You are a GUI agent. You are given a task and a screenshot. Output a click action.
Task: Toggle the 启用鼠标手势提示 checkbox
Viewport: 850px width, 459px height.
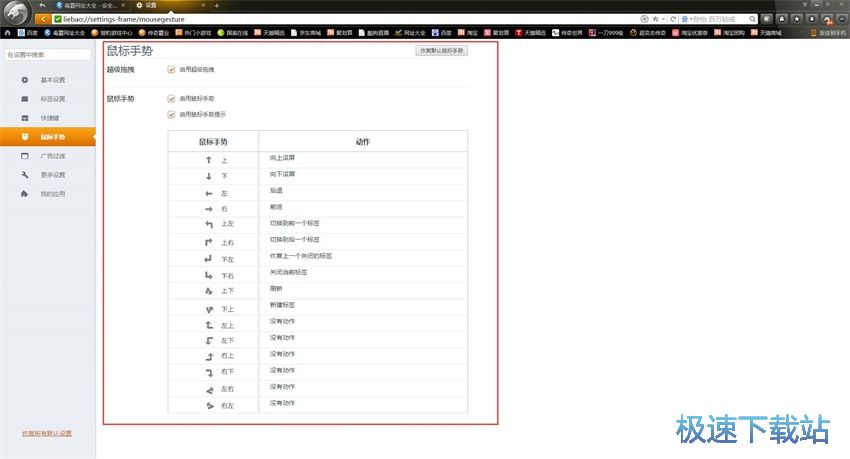coord(171,114)
